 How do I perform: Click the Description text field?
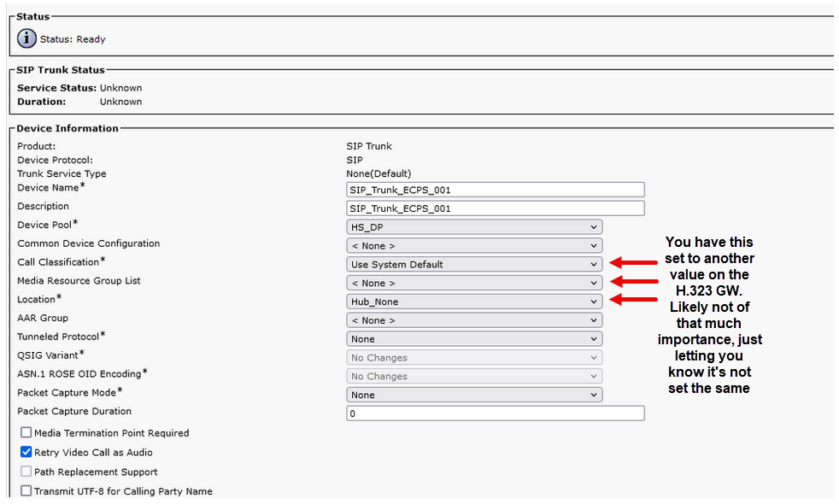pos(495,208)
